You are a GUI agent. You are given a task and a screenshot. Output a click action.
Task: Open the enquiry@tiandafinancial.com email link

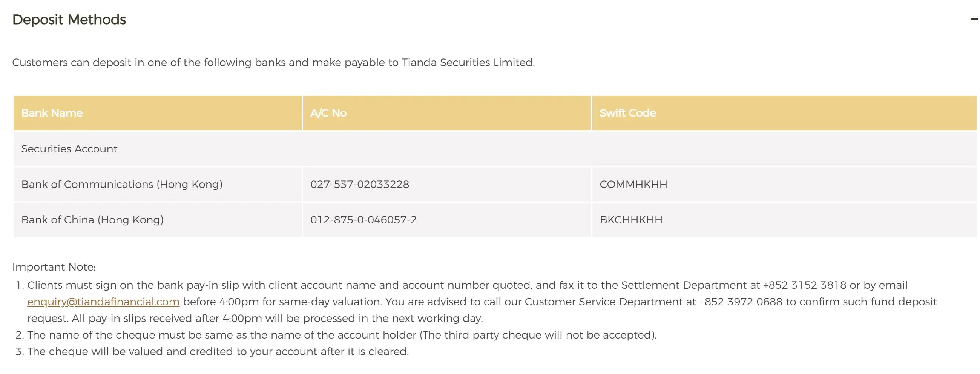pos(103,302)
